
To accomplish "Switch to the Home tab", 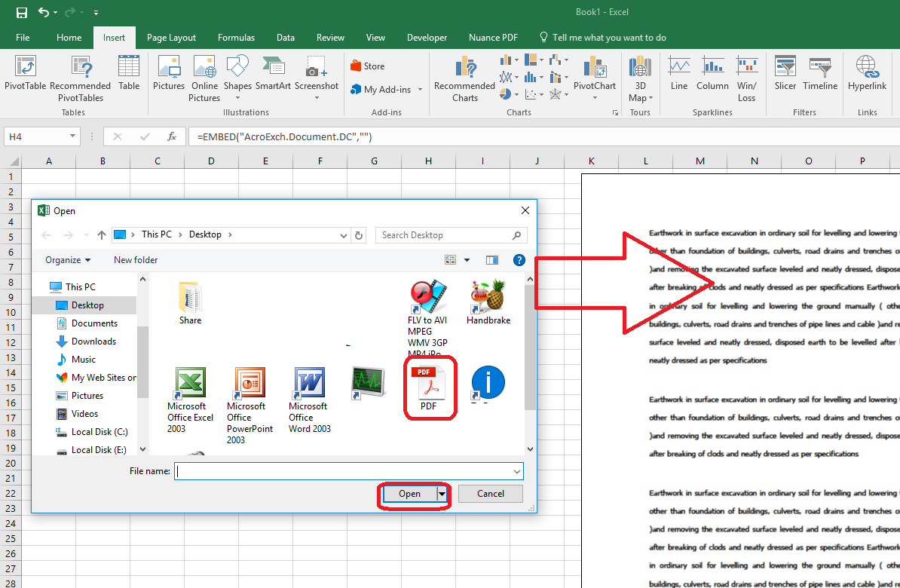I will pyautogui.click(x=69, y=38).
